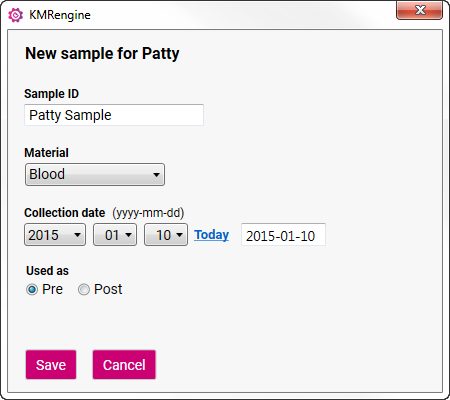Screen dimensions: 450x400
Task: Click the Today link
Action: 211,235
